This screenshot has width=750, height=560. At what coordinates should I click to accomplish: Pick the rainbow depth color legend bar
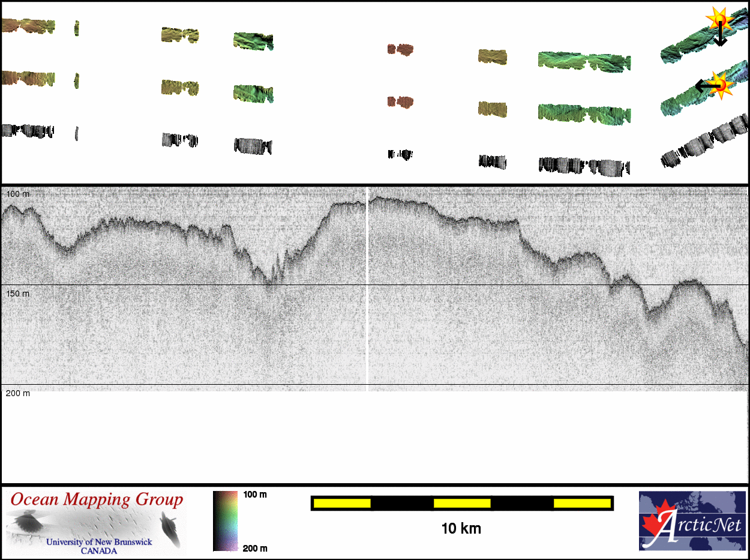(225, 520)
